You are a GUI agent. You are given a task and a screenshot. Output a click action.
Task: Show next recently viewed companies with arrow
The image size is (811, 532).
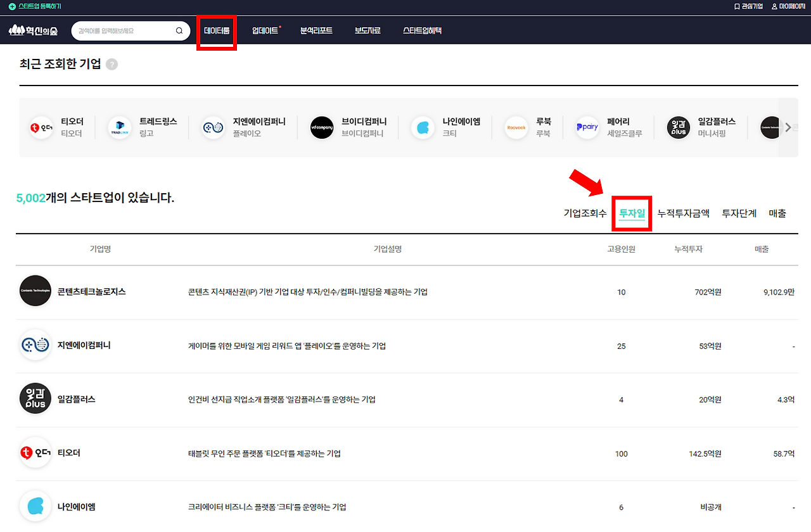tap(788, 127)
